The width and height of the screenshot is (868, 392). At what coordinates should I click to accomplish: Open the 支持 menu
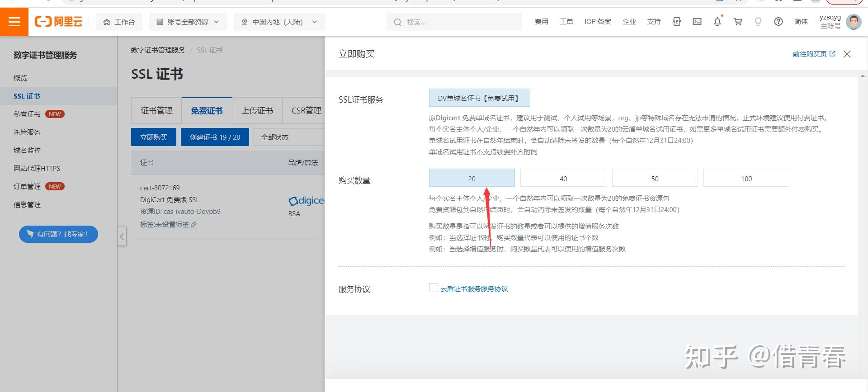(654, 22)
